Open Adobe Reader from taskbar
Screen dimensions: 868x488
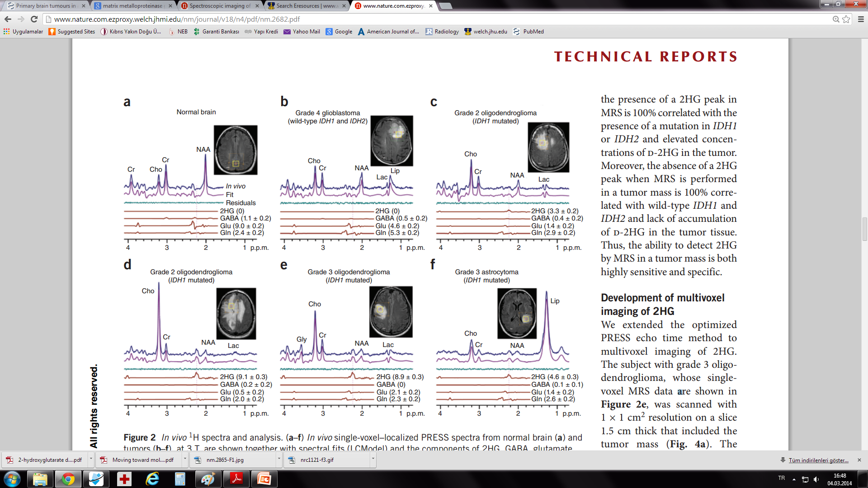coord(236,479)
